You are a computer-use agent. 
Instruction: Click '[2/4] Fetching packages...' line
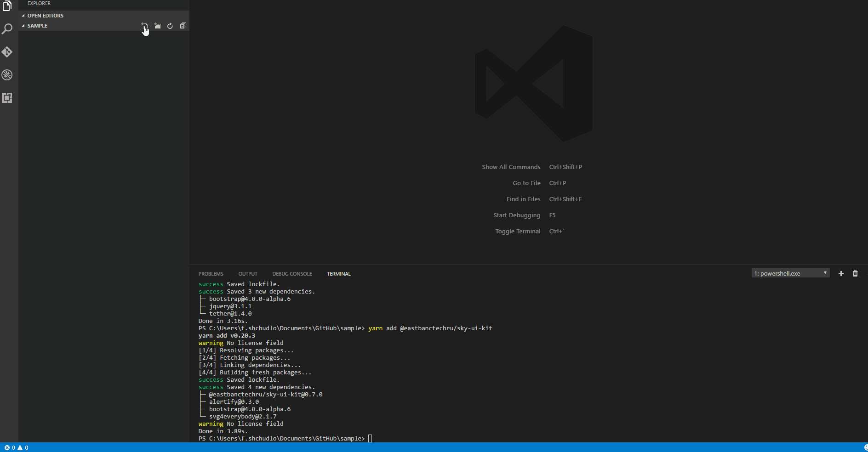click(244, 358)
